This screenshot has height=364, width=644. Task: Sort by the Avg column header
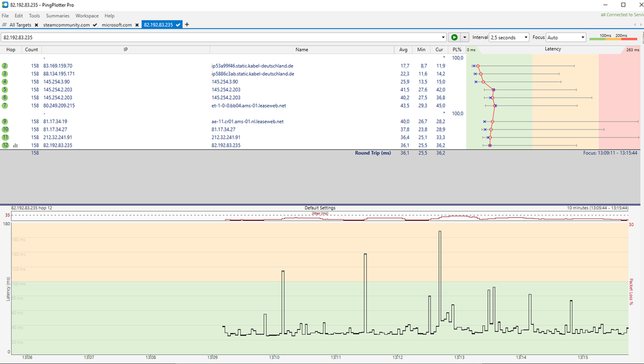coord(404,50)
